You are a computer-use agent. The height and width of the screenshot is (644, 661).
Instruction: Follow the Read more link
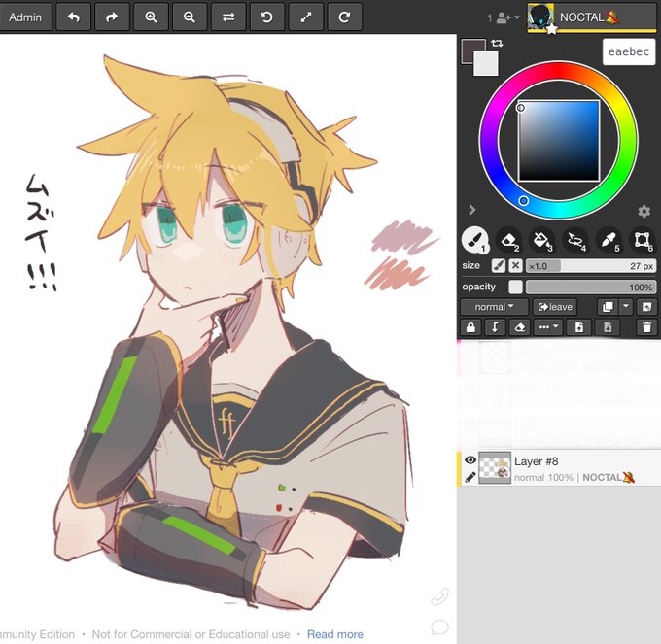point(335,634)
